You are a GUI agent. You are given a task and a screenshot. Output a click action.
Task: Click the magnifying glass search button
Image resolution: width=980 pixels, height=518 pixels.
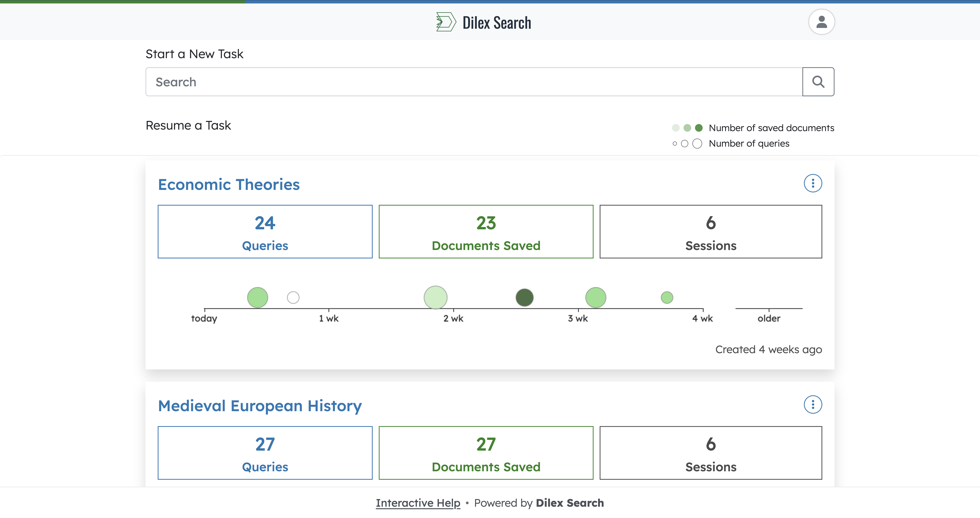(818, 82)
